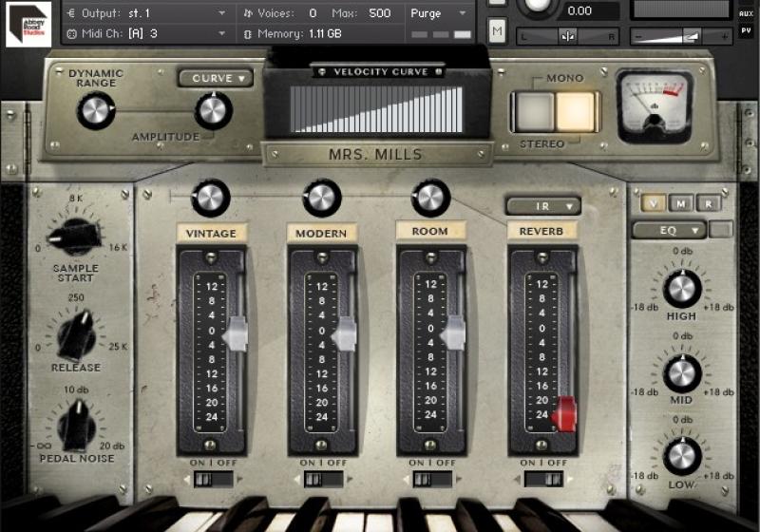Click the Voices count 0 value

tap(313, 13)
